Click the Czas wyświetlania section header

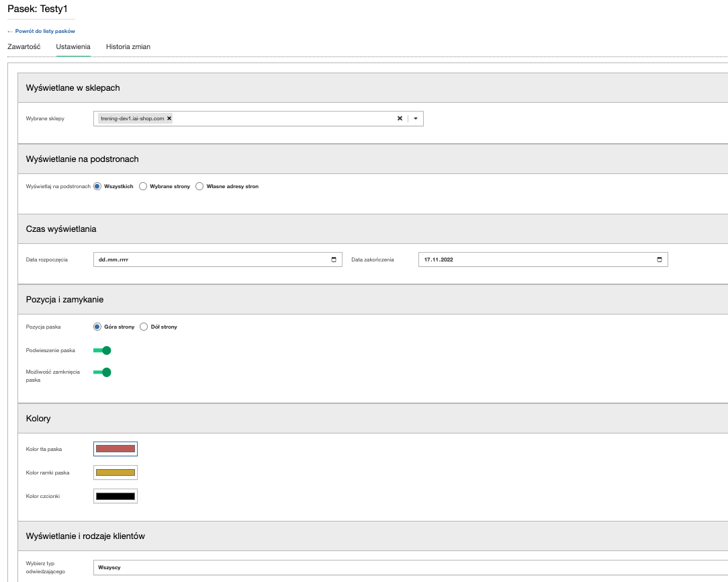coord(373,229)
